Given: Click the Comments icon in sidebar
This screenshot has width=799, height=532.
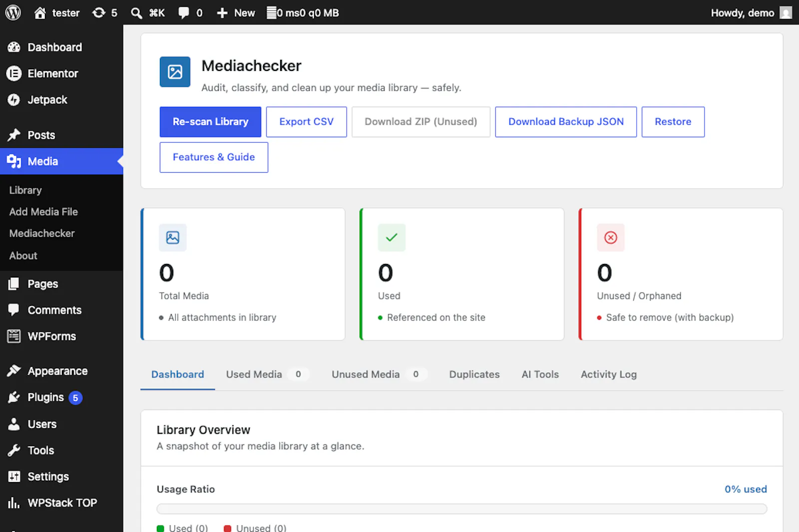Looking at the screenshot, I should pos(14,310).
